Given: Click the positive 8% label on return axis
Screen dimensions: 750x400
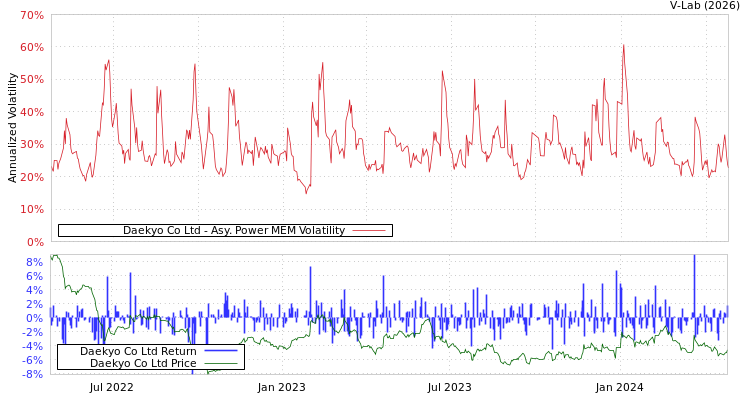Looking at the screenshot, I should click(34, 262).
